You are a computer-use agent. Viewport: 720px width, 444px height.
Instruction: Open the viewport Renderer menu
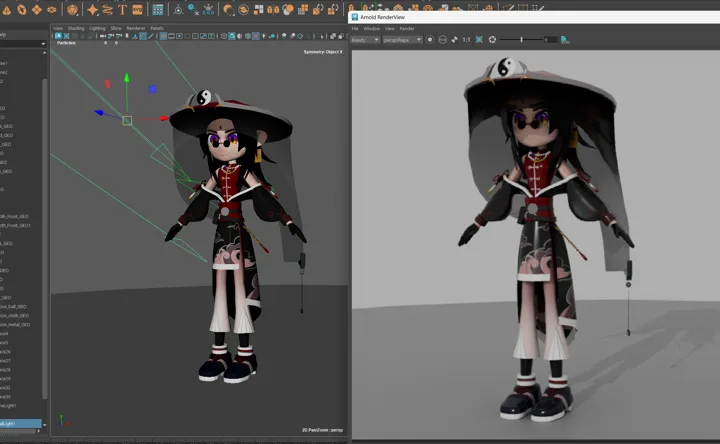pos(136,28)
